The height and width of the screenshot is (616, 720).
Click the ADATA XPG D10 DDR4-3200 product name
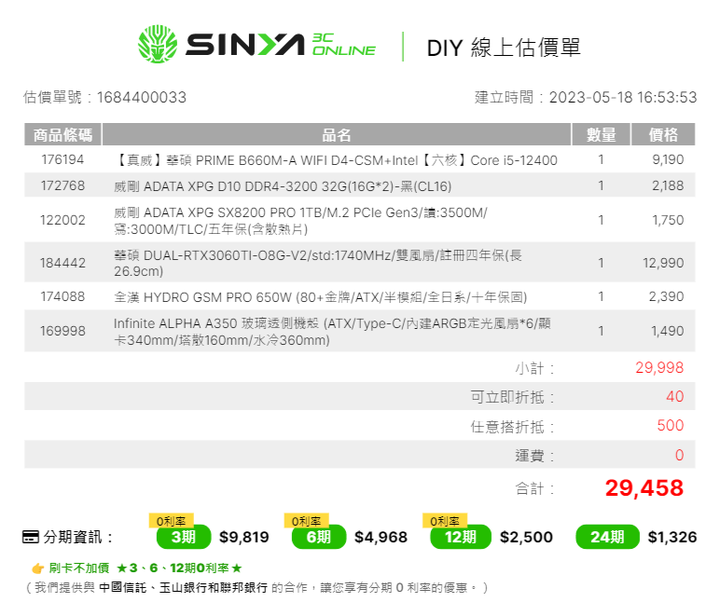283,186
